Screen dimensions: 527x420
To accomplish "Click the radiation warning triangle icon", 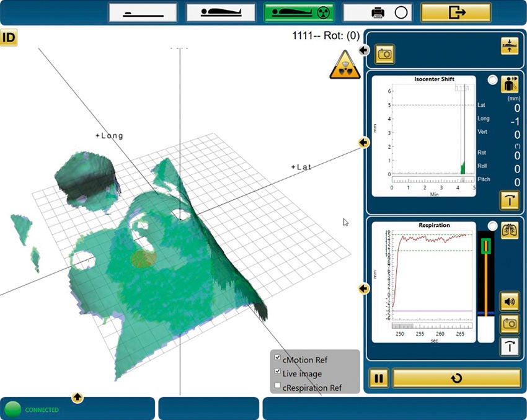I will pos(345,65).
